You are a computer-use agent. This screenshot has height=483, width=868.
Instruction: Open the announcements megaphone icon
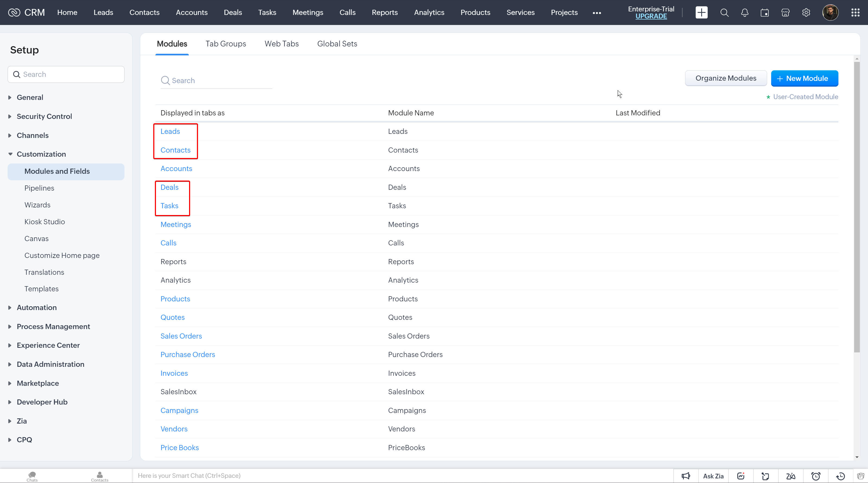click(x=686, y=476)
